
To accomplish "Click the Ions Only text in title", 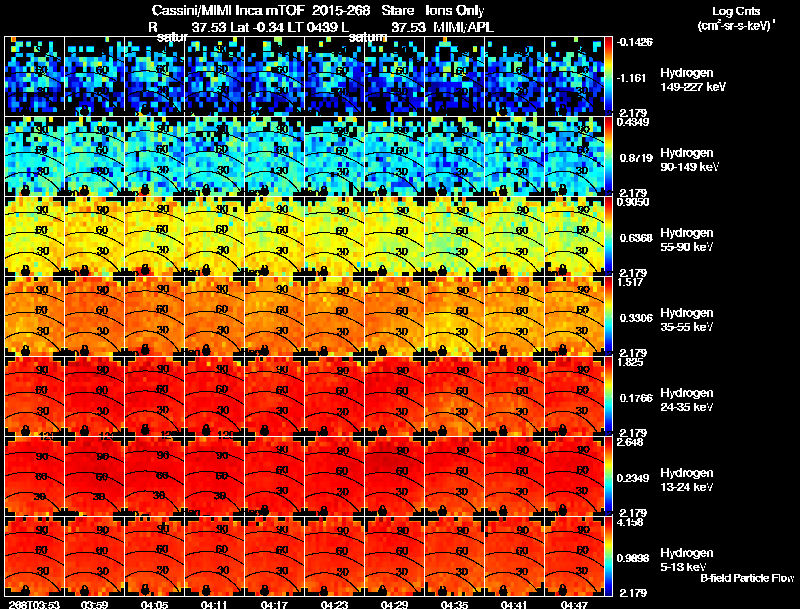I will coord(455,10).
